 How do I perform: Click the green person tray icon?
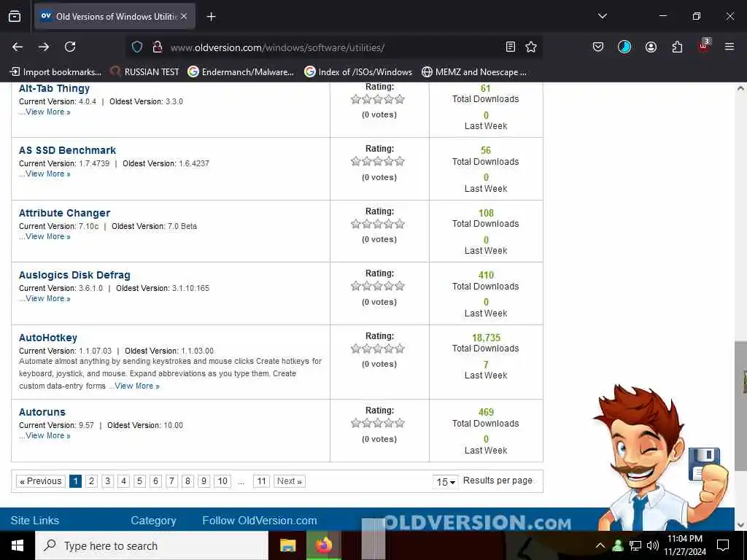click(x=618, y=545)
